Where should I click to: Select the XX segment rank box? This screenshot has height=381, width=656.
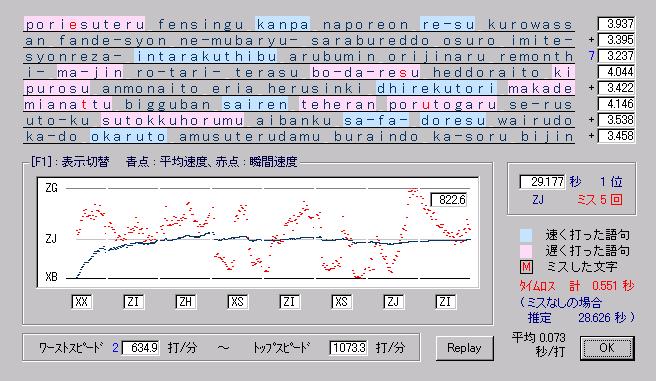82,302
